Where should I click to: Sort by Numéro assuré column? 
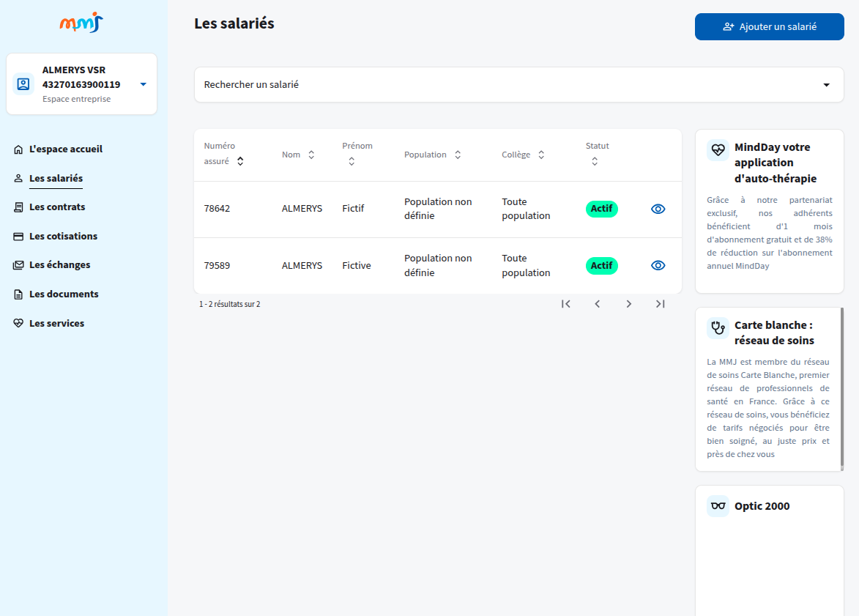coord(240,161)
